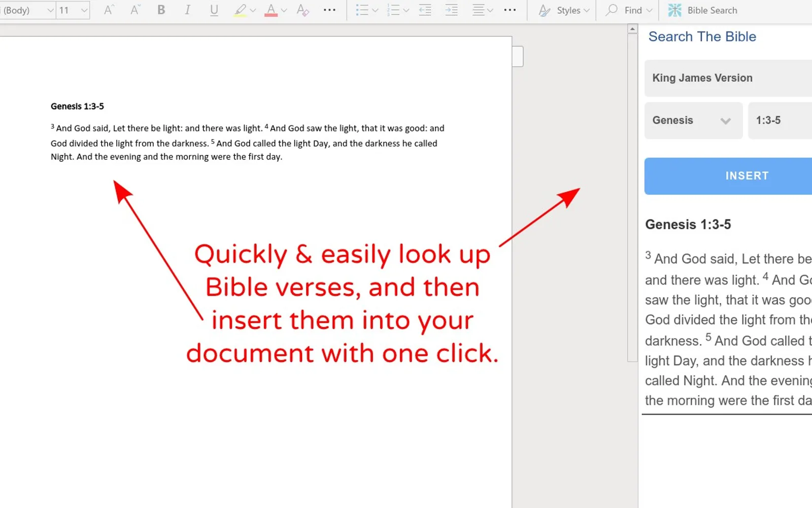Click document text 'Night. And the evening'

[96, 157]
